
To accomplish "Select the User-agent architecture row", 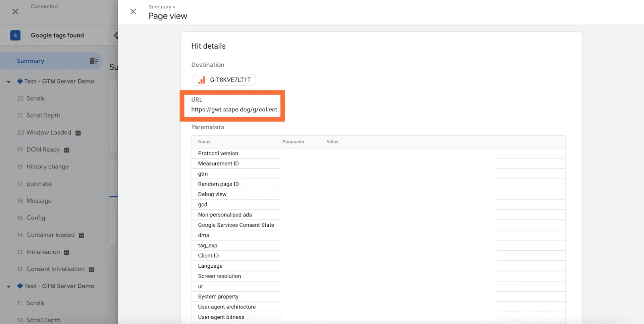I will [x=378, y=307].
